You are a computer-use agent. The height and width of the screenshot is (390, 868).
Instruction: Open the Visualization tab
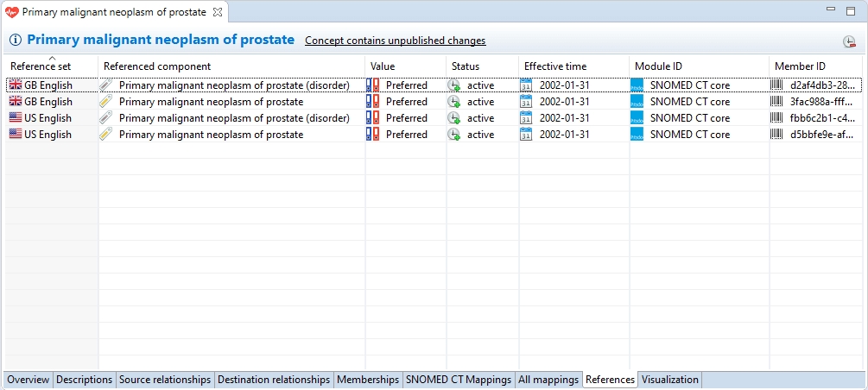[670, 380]
